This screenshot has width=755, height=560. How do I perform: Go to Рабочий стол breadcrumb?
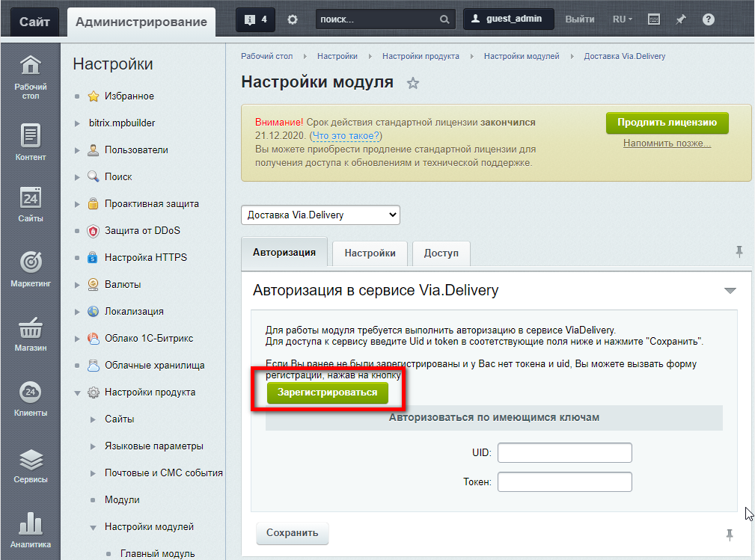266,56
